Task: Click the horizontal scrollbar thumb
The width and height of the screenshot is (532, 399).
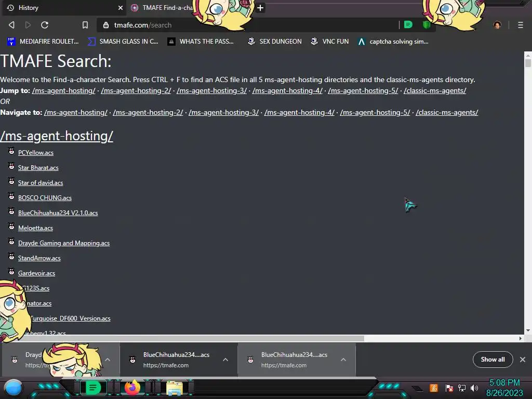Action: 182,338
